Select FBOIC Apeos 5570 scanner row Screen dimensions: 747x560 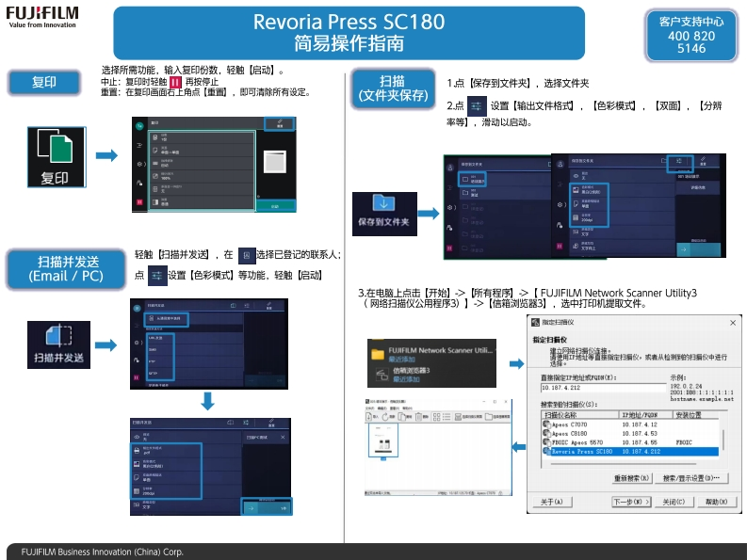(x=630, y=442)
